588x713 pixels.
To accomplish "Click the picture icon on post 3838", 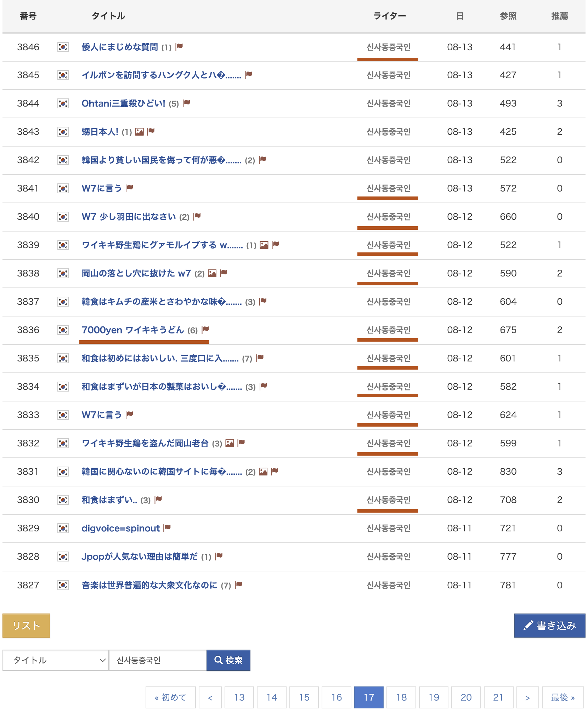I will (212, 273).
